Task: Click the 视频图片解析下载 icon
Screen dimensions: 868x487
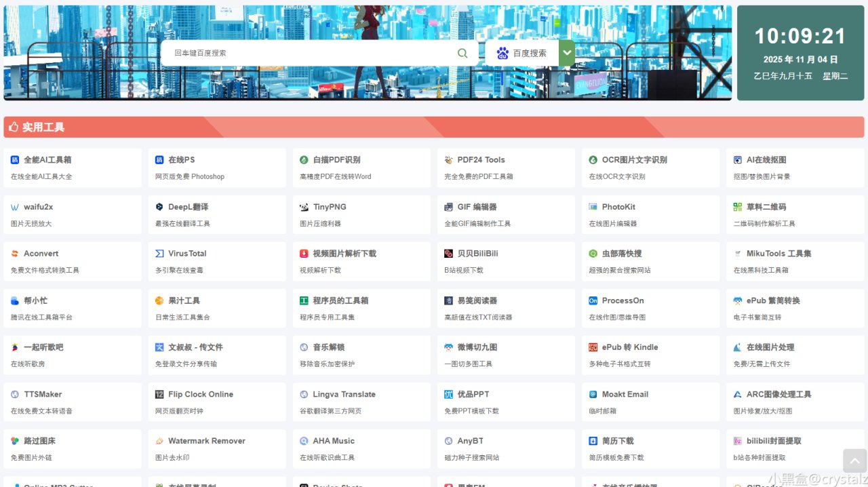Action: (x=304, y=254)
